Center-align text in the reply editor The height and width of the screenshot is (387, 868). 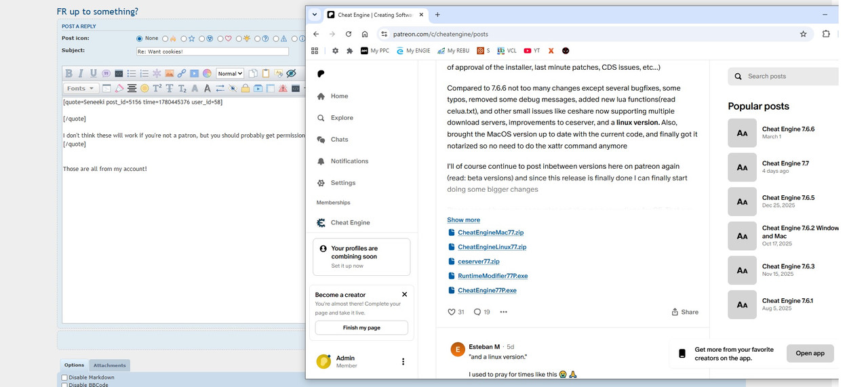[132, 88]
